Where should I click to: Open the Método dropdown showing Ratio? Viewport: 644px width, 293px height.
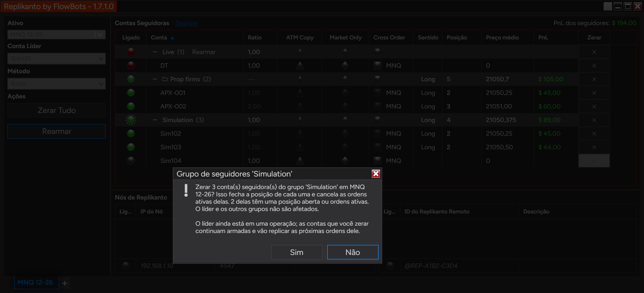tap(57, 84)
